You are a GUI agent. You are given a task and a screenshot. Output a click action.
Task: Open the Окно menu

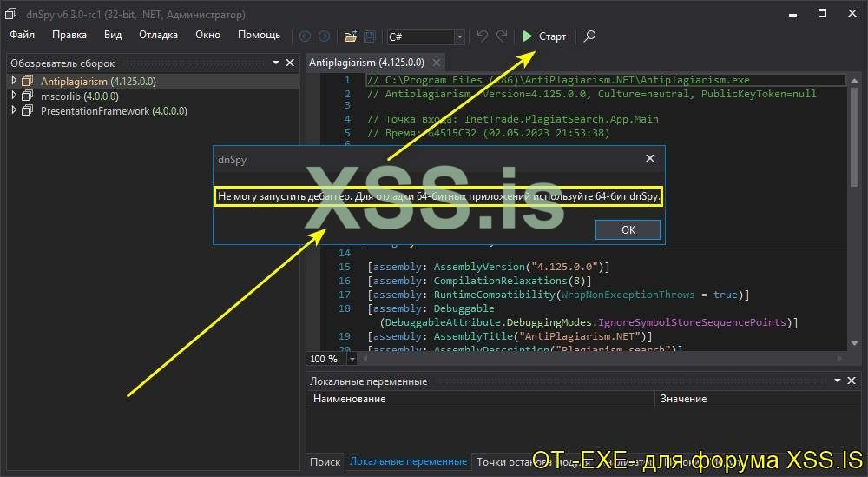(207, 35)
